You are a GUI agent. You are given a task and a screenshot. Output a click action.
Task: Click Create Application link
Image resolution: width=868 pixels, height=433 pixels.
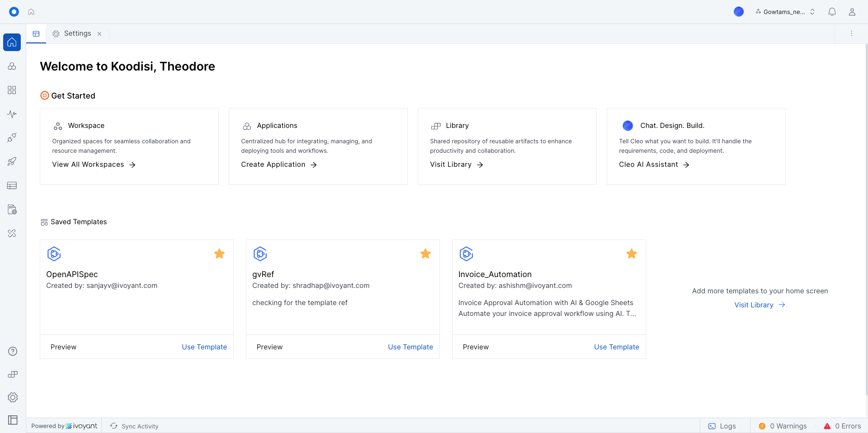click(x=279, y=165)
